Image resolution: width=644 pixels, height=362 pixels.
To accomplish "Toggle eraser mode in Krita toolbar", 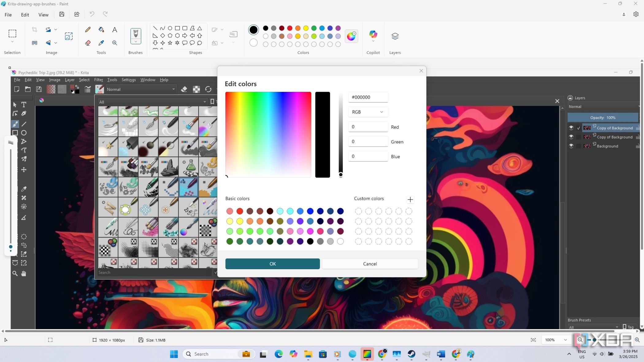I will (184, 89).
